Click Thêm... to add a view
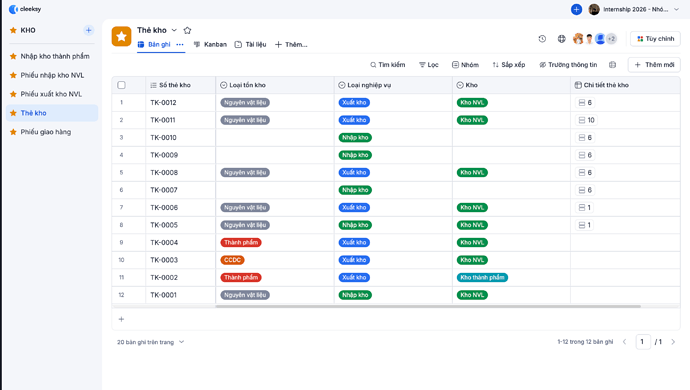This screenshot has height=390, width=690. pyautogui.click(x=291, y=44)
